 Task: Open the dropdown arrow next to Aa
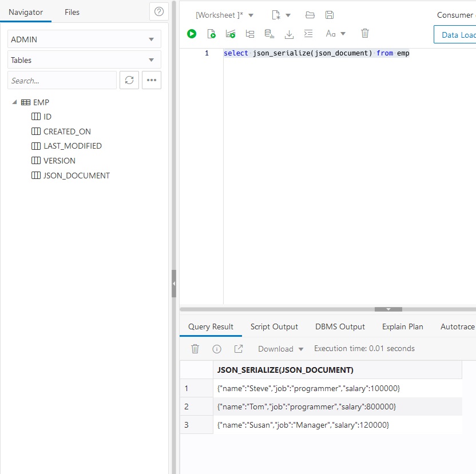coord(343,34)
